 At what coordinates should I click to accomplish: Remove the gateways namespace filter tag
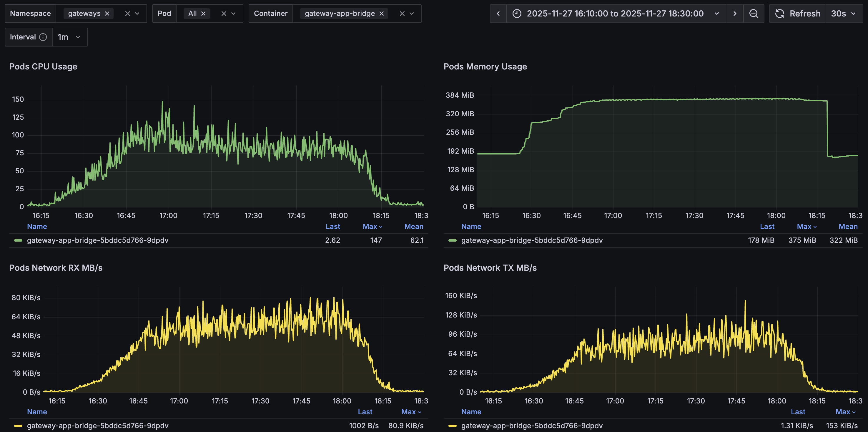tap(107, 14)
